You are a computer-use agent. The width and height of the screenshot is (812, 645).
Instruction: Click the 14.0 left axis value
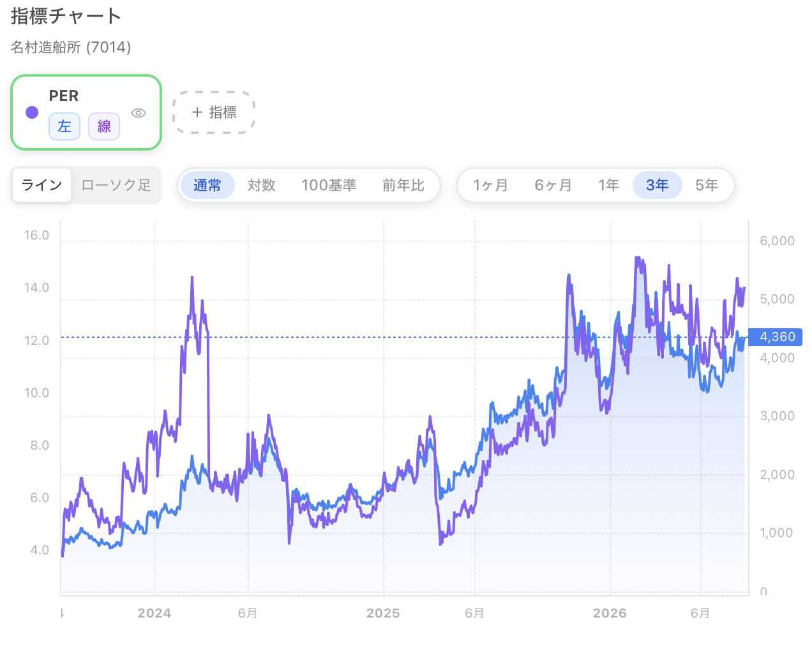coord(36,287)
